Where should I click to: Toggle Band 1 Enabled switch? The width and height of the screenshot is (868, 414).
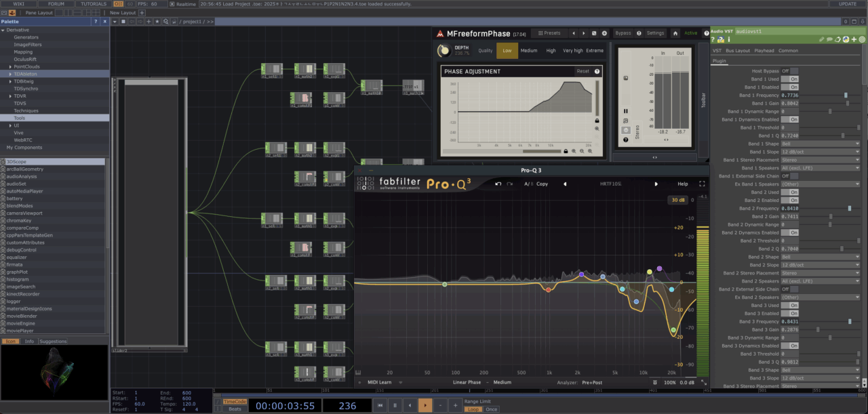click(789, 87)
